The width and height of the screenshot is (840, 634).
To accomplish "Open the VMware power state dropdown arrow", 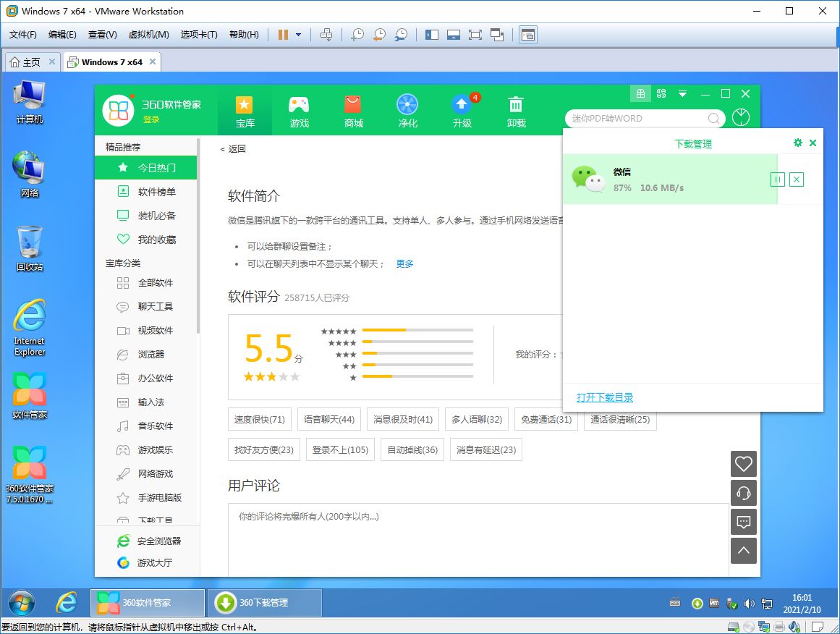I will 298,35.
